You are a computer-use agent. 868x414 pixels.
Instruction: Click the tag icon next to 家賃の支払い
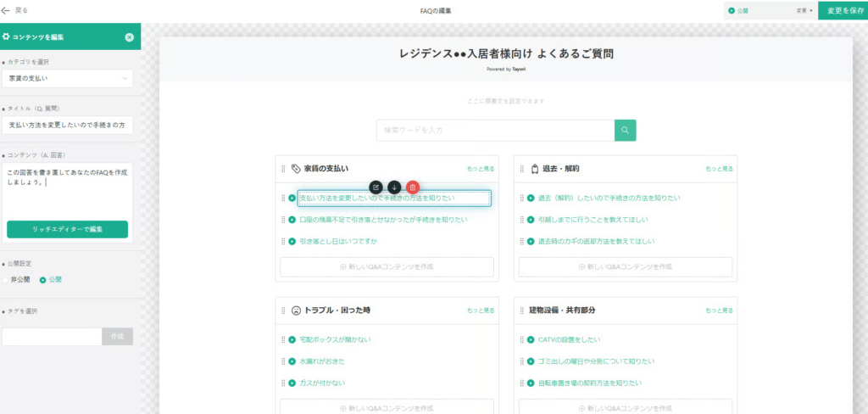pos(296,169)
